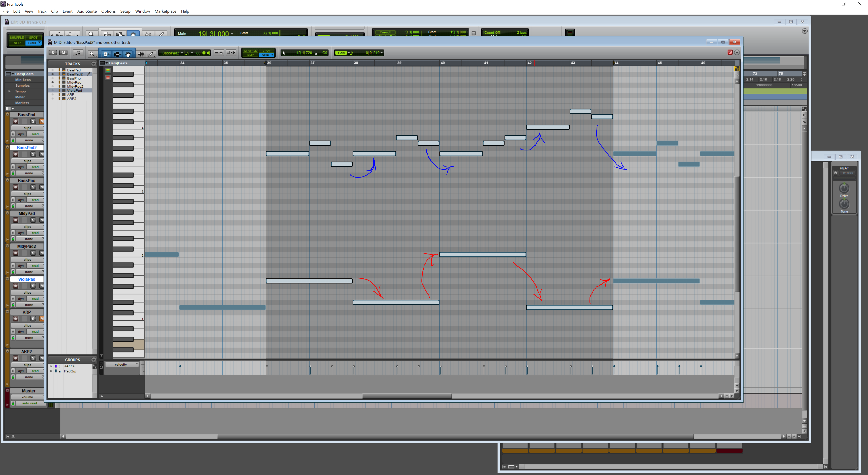Select the Pencil tool in the MIDI Editor
The image size is (868, 475).
[x=151, y=54]
